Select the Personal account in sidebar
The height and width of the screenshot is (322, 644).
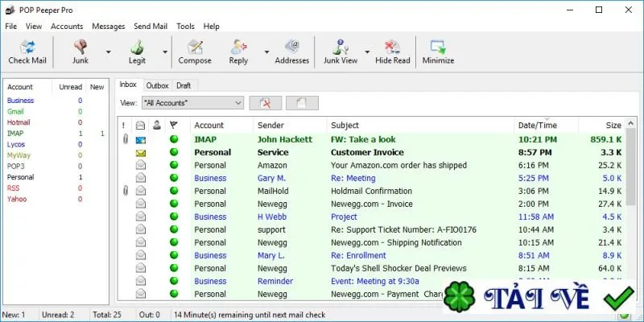tap(21, 177)
